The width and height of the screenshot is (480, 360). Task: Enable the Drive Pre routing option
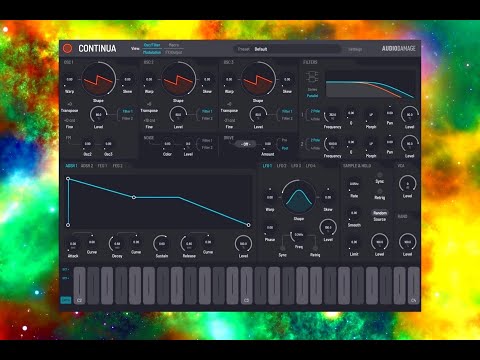click(x=284, y=140)
